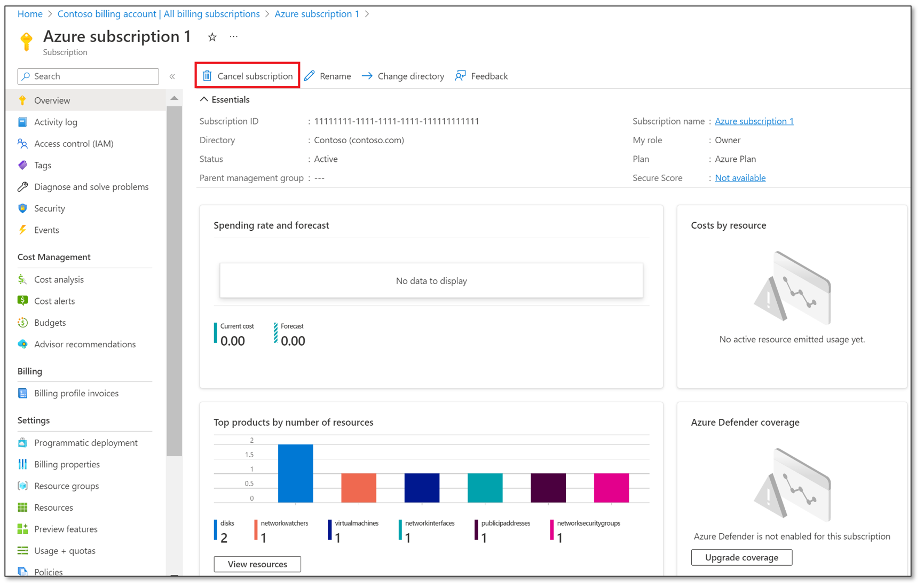
Task: Click the Subscription ID value text
Action: click(397, 121)
